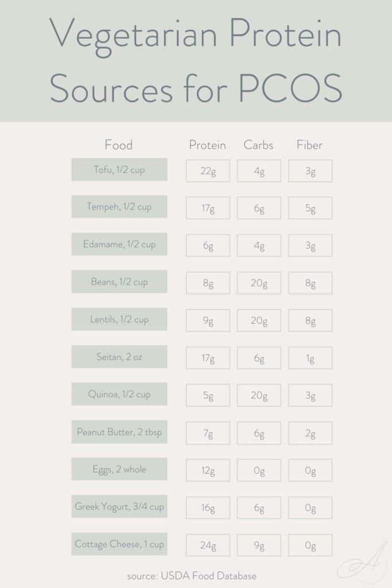The image size is (392, 588).
Task: Click the Greek Yogurt, 3/4 cup label
Action: (119, 506)
